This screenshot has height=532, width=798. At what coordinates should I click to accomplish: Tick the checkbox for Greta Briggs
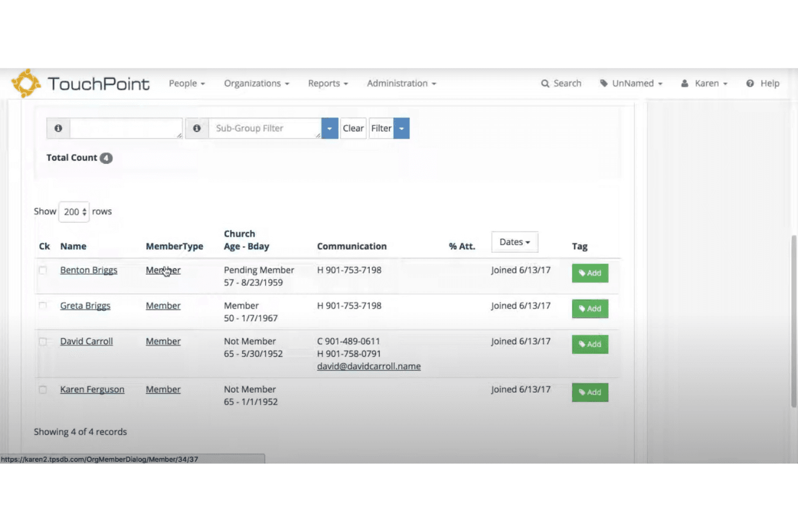pos(43,306)
